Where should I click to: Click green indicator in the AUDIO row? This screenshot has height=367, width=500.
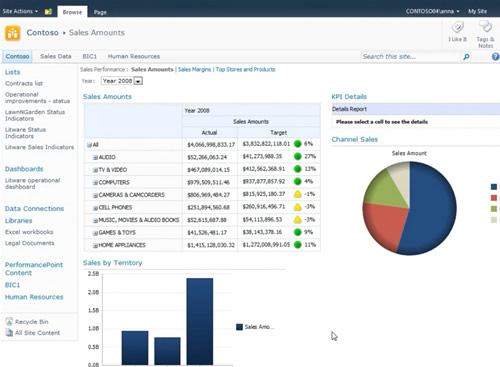click(298, 156)
